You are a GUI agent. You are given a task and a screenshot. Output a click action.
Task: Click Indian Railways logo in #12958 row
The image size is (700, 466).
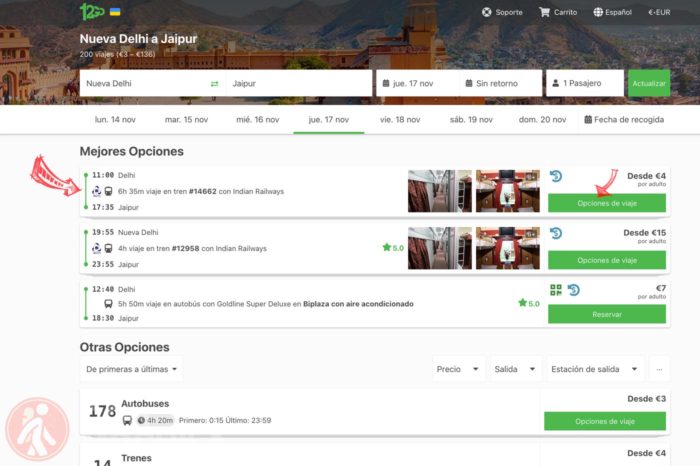[96, 249]
